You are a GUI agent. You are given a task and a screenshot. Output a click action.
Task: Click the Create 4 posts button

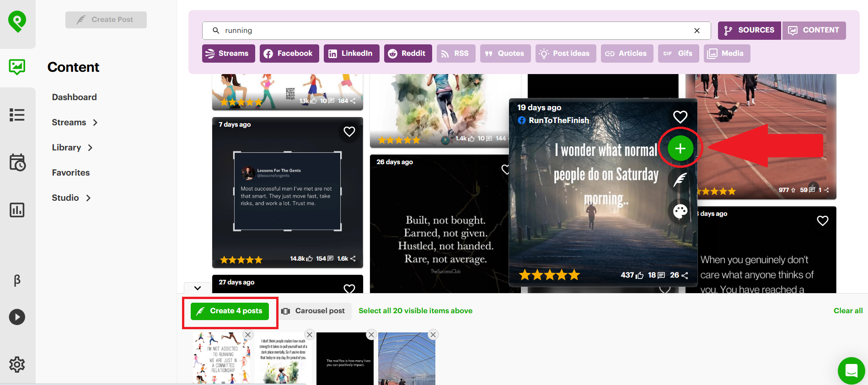point(230,311)
